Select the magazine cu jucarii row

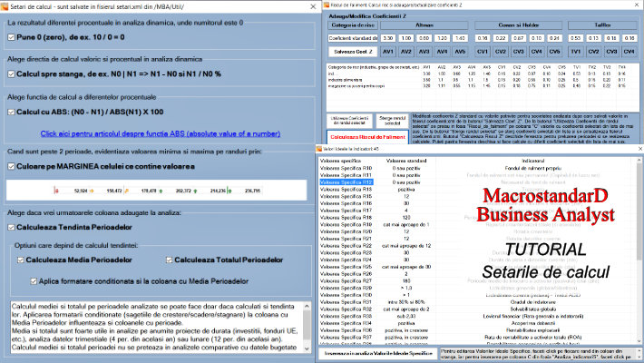click(483, 86)
